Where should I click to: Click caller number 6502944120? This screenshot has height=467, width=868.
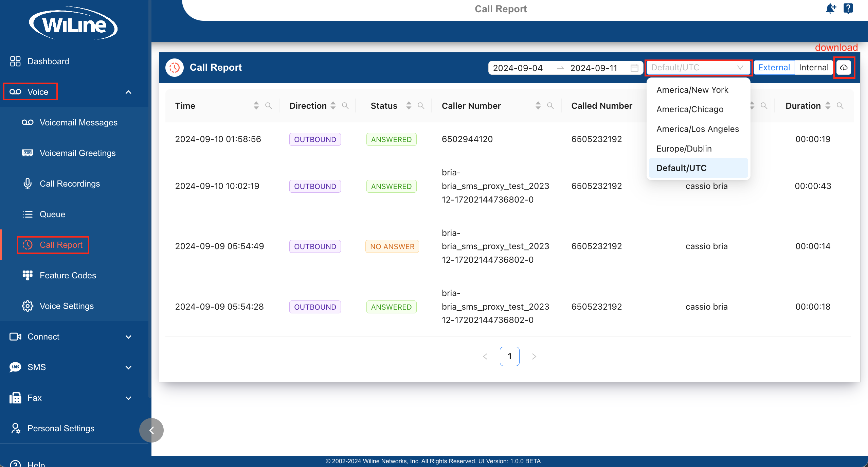467,139
